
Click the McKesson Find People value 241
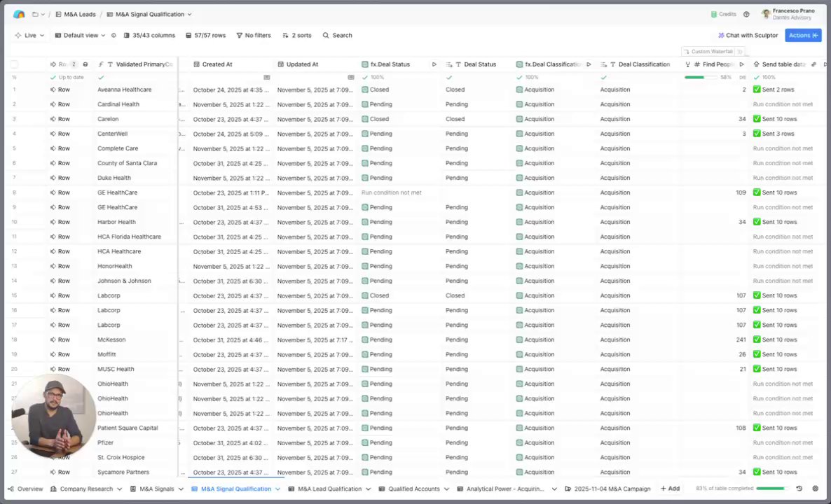[x=741, y=340]
